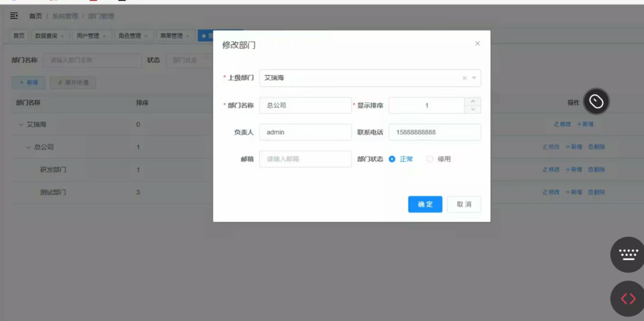Tap the floating red code brackets button
644x321 pixels.
pos(628,299)
